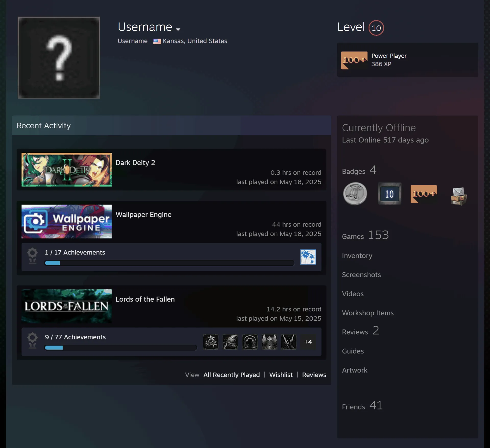
Task: Open fifth Lords of the Fallen achievement icon
Action: (x=289, y=342)
